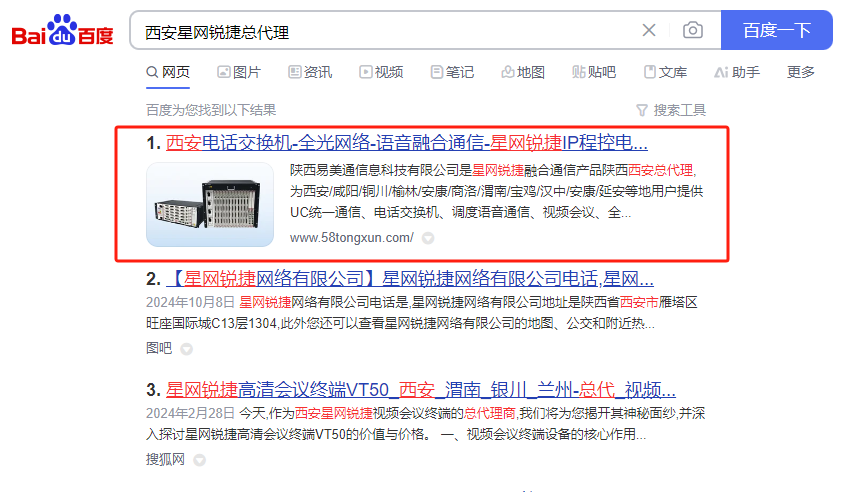This screenshot has height=492, width=844.
Task: Select the 网页 tab
Action: point(168,72)
